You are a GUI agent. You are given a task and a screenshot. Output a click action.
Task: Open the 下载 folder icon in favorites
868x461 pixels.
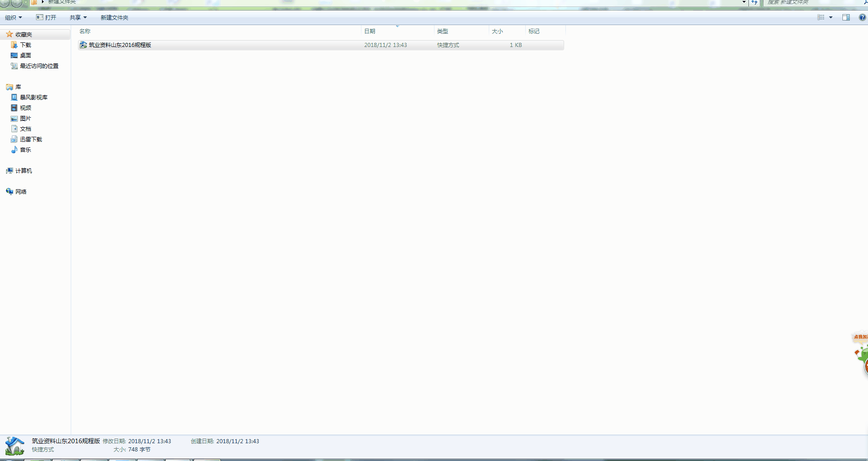14,45
